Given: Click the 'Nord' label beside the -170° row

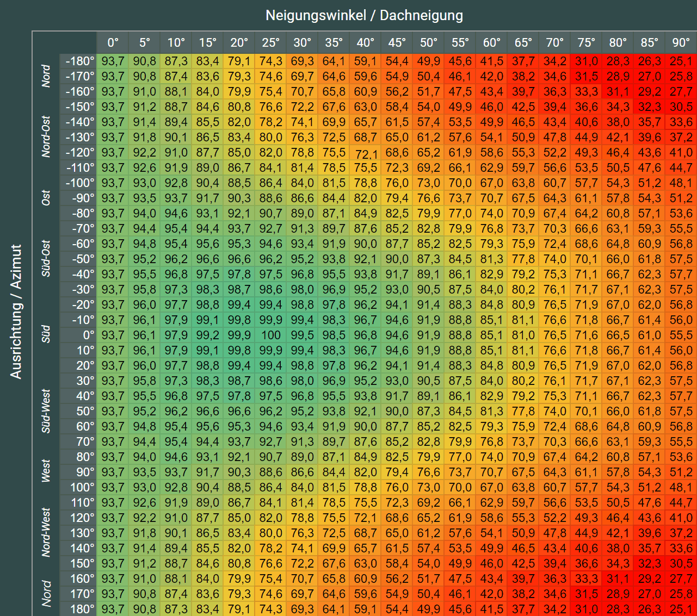Looking at the screenshot, I should (46, 76).
